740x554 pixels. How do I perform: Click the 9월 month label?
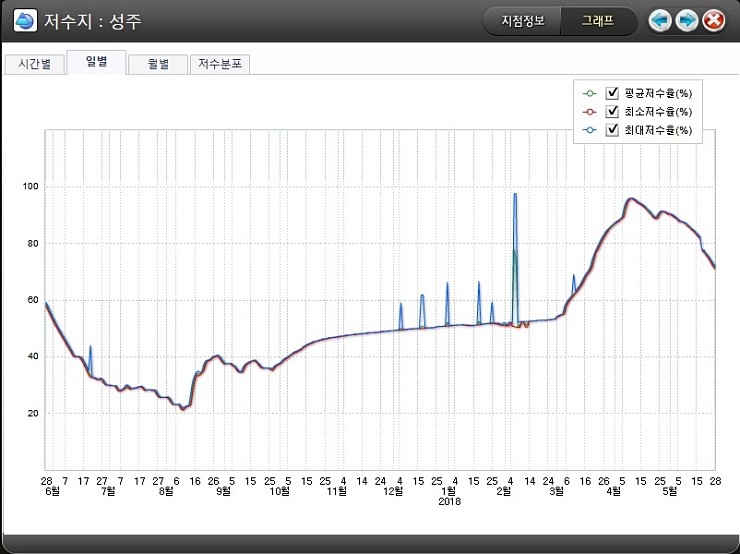223,491
